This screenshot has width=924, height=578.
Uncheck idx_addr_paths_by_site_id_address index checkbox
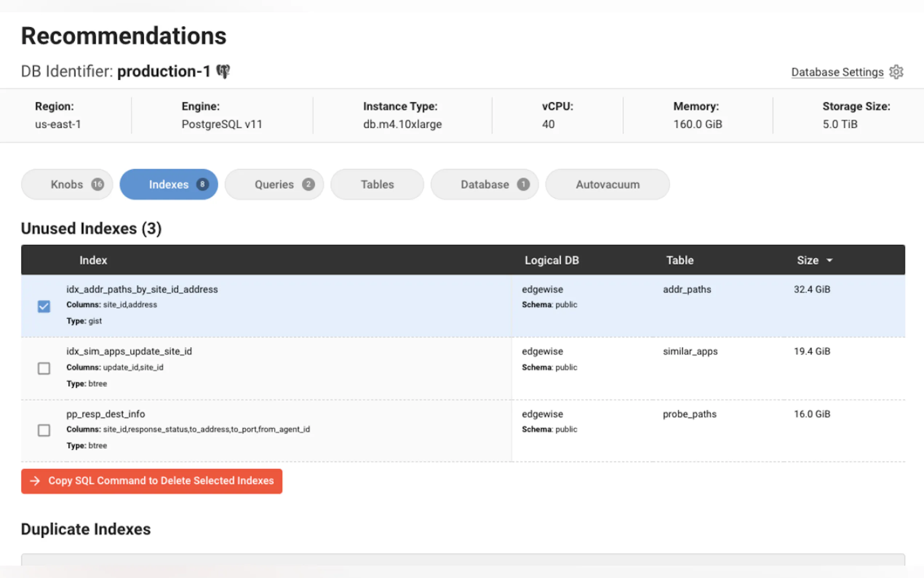44,306
